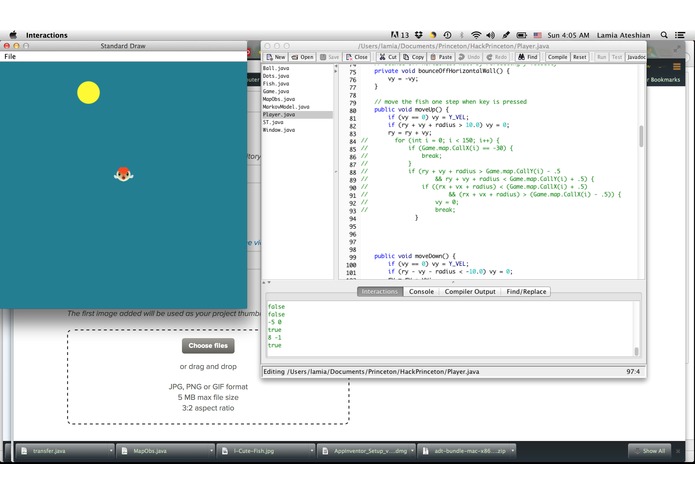Open AppInventor_Setup dmg download dropdown arrow
The height and width of the screenshot is (494, 695).
412,451
